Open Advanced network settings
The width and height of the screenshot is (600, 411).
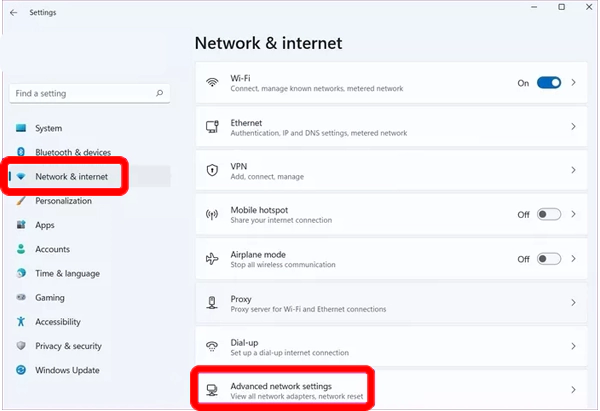click(391, 390)
